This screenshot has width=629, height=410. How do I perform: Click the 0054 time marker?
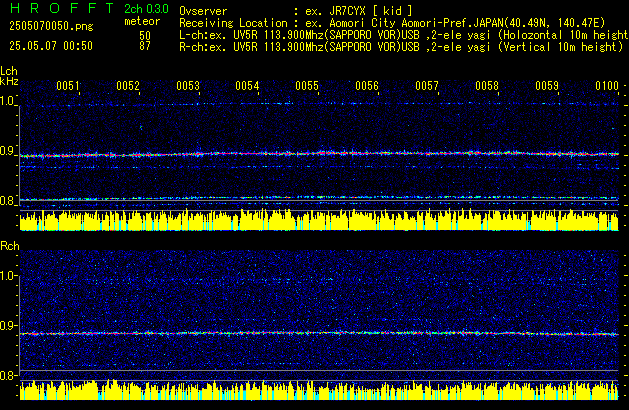[248, 86]
